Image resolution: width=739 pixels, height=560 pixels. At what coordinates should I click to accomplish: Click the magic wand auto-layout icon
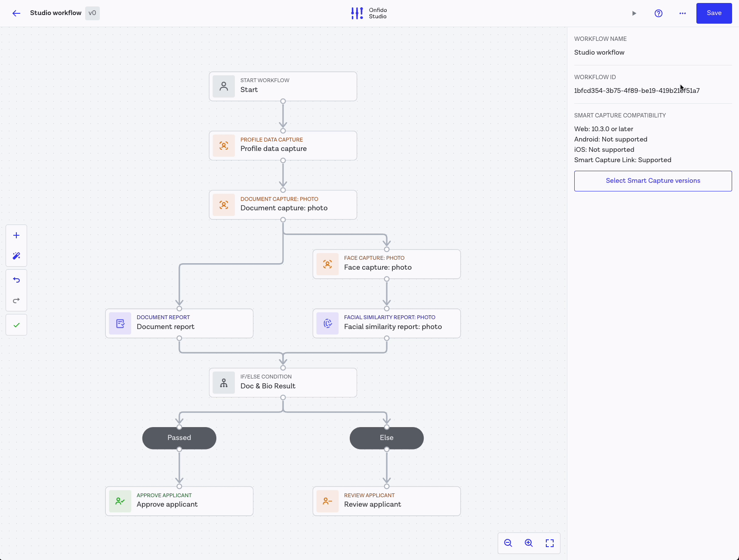(16, 256)
